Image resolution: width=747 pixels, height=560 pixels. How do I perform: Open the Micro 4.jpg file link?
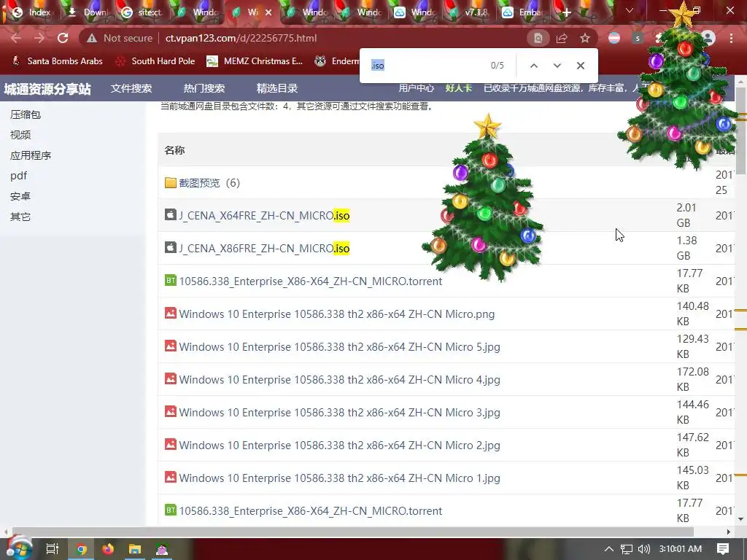point(340,380)
